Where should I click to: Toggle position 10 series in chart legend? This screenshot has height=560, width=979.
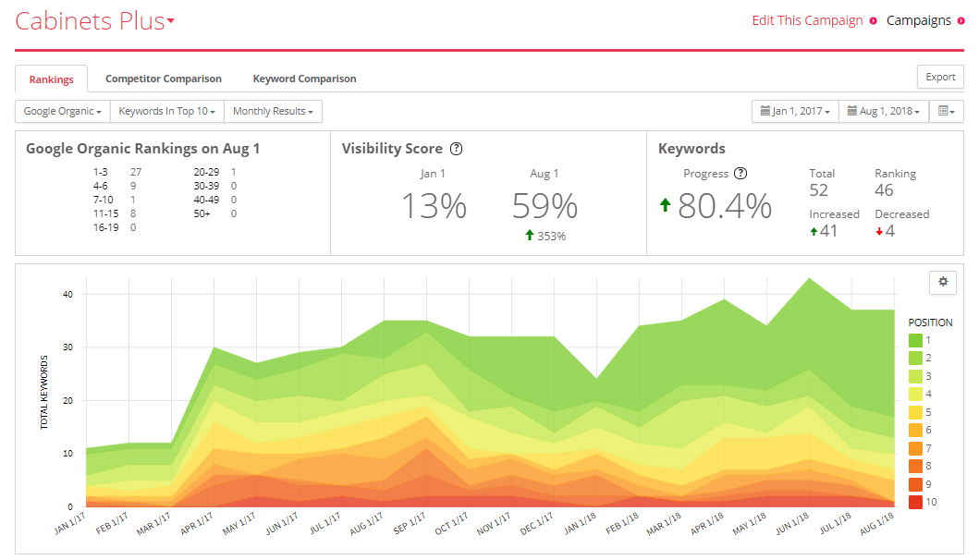(923, 502)
